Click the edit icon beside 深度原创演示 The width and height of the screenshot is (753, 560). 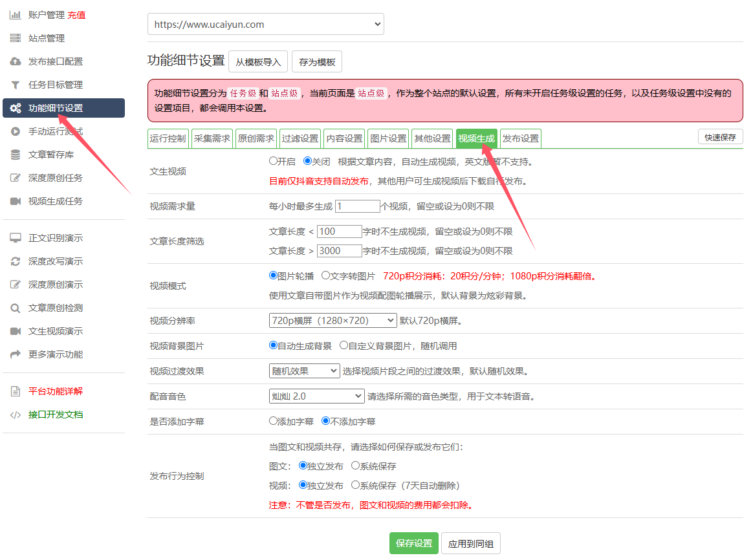click(16, 285)
